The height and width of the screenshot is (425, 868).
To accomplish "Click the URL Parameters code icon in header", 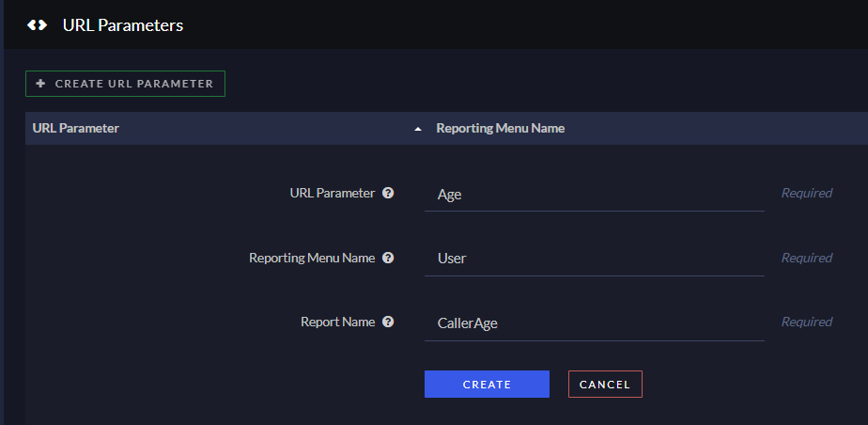I will point(37,25).
